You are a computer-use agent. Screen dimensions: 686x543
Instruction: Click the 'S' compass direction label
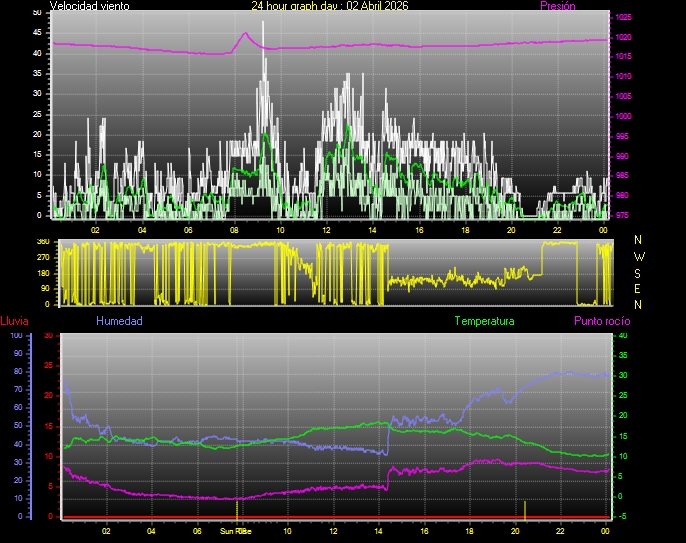638,273
